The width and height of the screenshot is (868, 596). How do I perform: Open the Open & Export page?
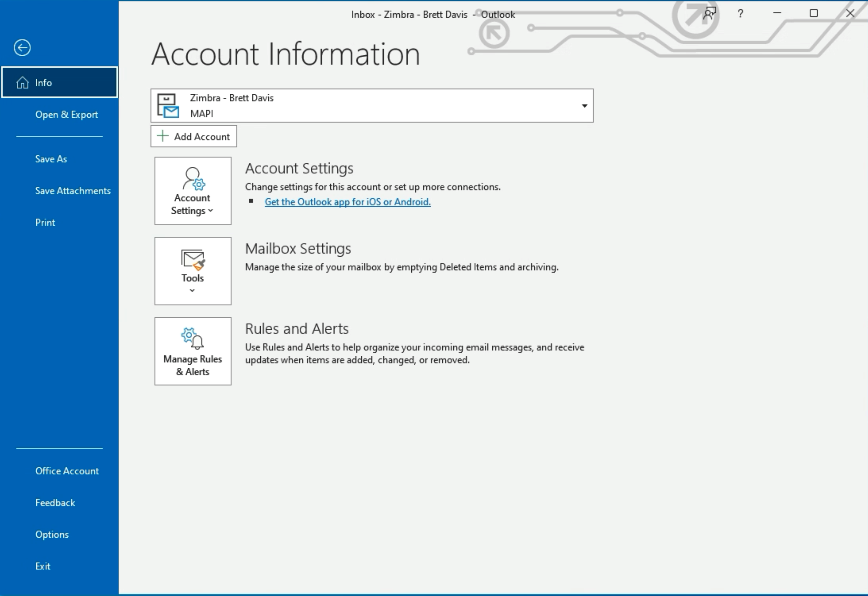pyautogui.click(x=59, y=115)
